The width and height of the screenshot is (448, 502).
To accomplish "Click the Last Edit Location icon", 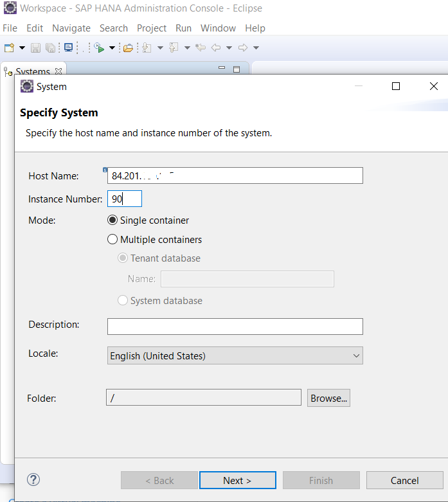I will pyautogui.click(x=201, y=48).
